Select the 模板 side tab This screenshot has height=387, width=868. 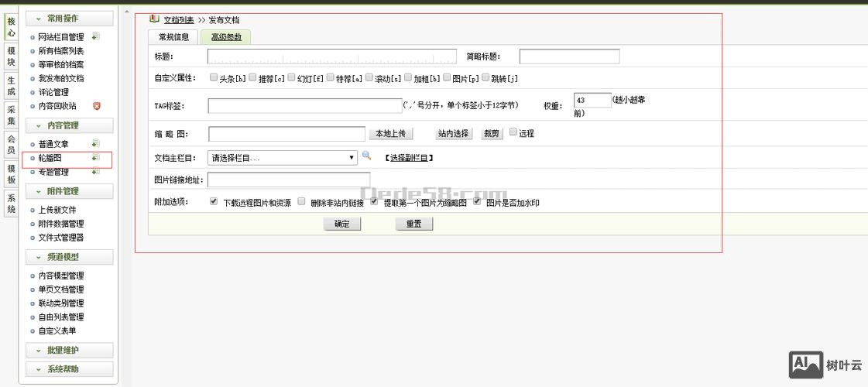click(11, 174)
